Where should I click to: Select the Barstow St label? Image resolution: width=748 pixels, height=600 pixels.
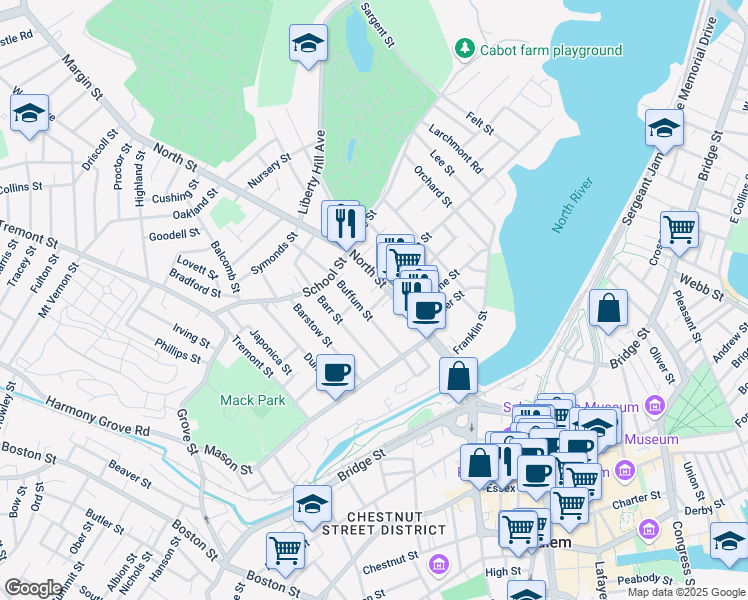pyautogui.click(x=312, y=325)
